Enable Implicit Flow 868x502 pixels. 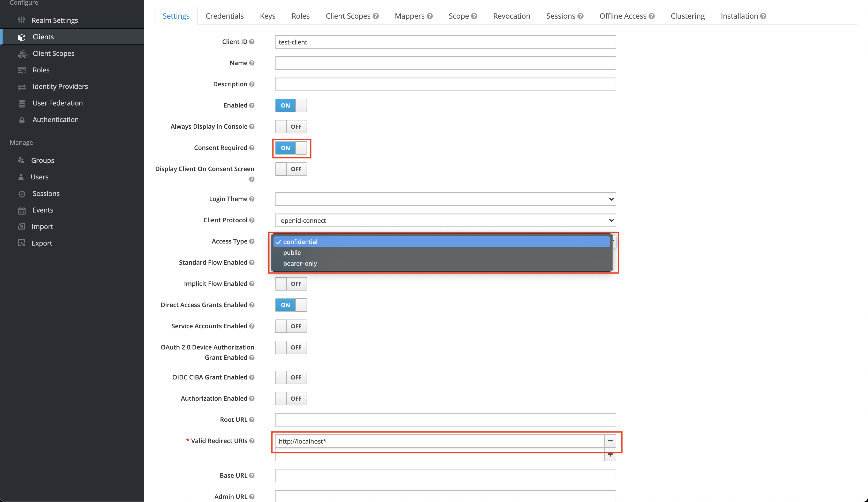point(291,284)
